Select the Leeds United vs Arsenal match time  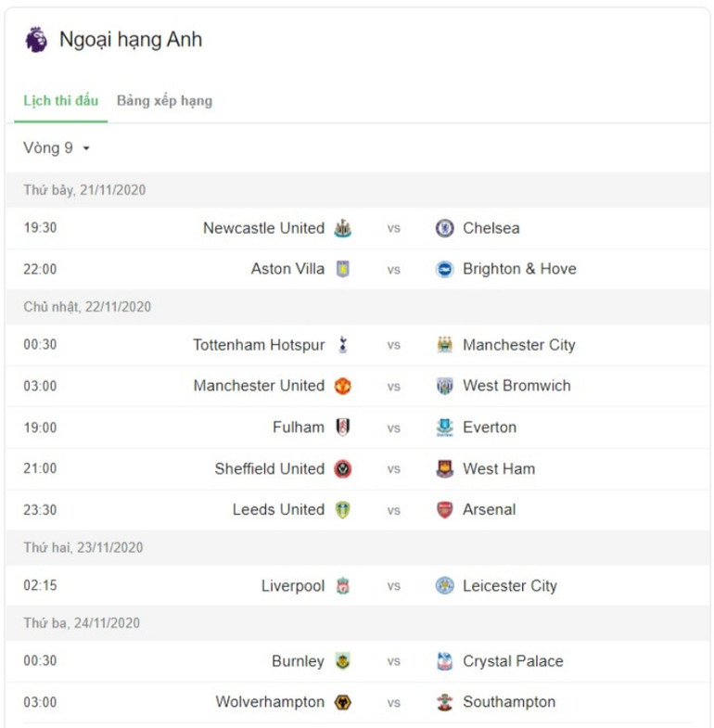pos(40,509)
